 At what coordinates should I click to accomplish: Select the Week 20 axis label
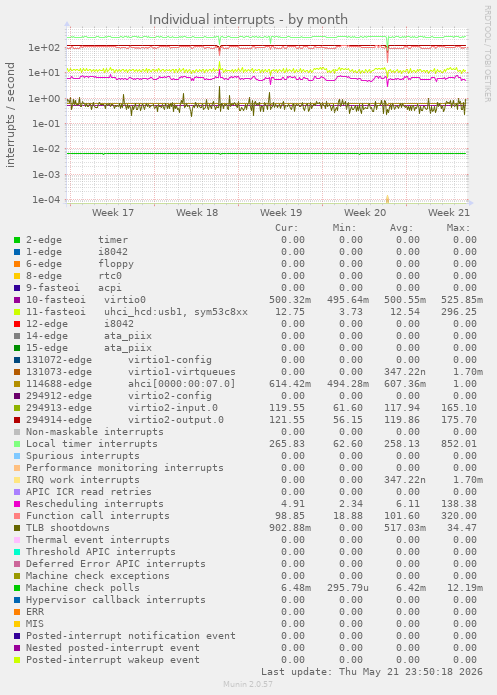[x=365, y=212]
